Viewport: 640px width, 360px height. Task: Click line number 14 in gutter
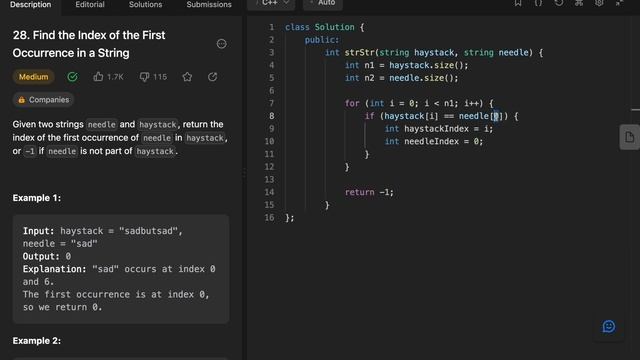[x=269, y=192]
